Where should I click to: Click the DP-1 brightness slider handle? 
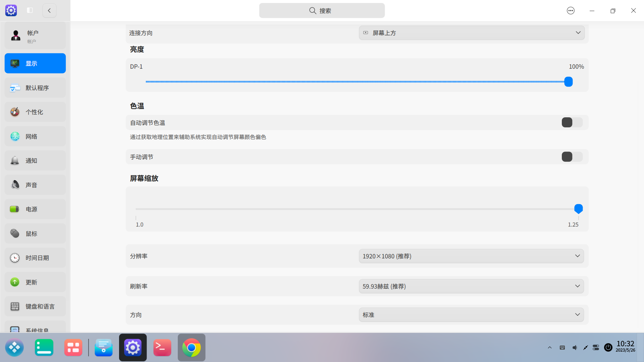tap(568, 82)
